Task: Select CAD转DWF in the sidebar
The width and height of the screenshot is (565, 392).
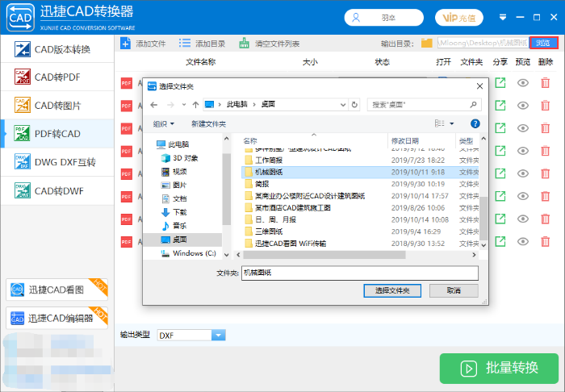Action: pos(57,191)
